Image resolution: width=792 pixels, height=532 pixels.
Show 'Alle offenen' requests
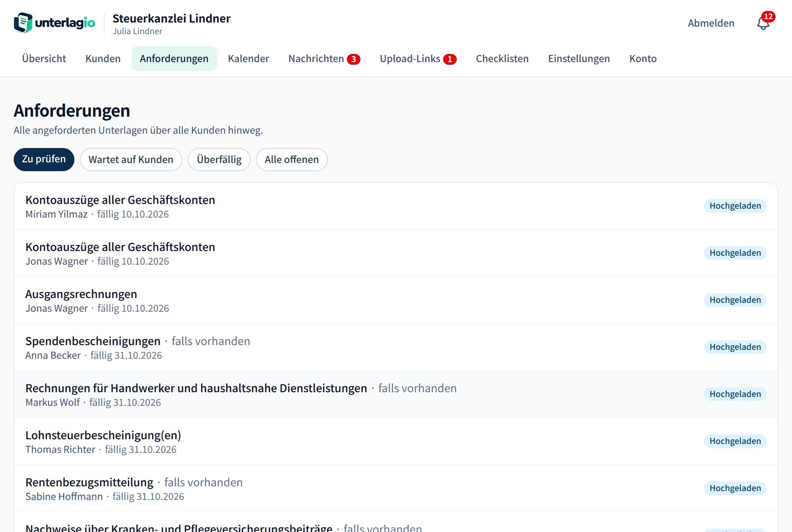(x=292, y=159)
